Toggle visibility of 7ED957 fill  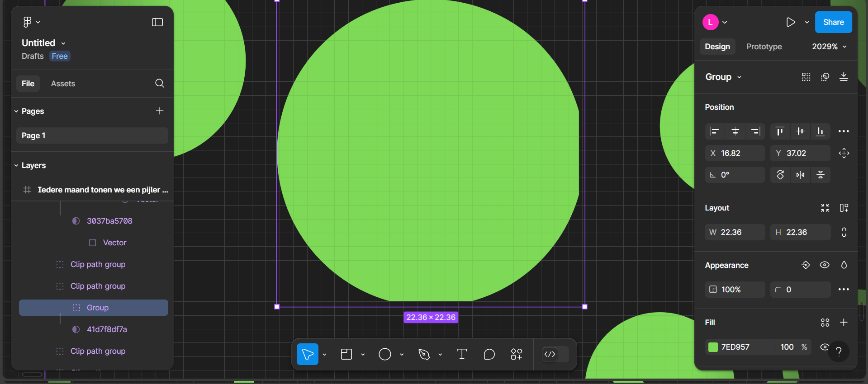click(825, 347)
